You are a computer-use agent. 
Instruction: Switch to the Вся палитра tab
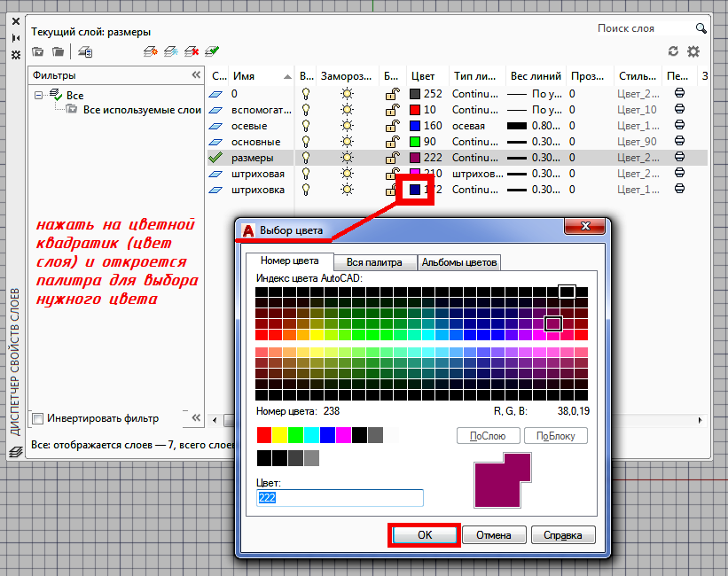375,262
